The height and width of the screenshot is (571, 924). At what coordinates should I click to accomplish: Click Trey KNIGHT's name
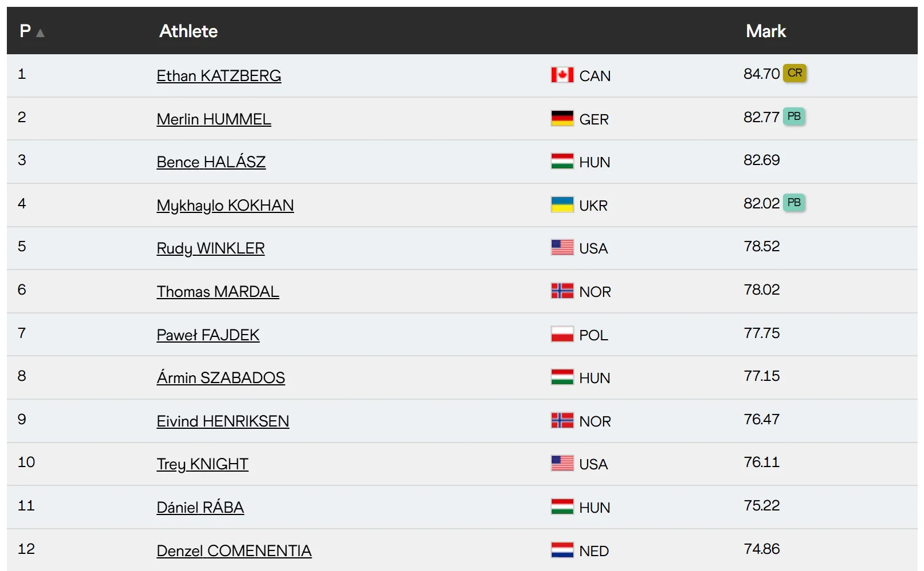click(x=202, y=464)
